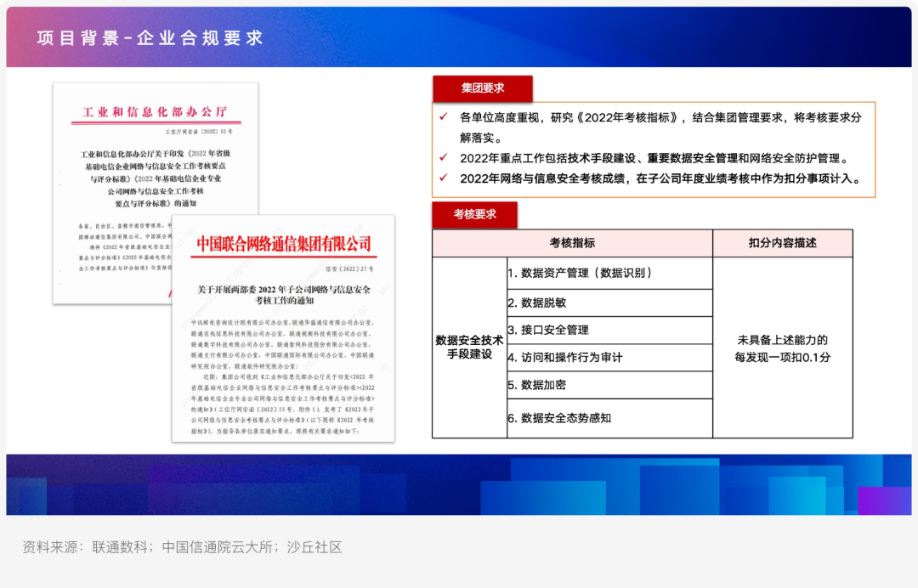
Task: Select the 考核指标 table header
Action: coord(572,243)
